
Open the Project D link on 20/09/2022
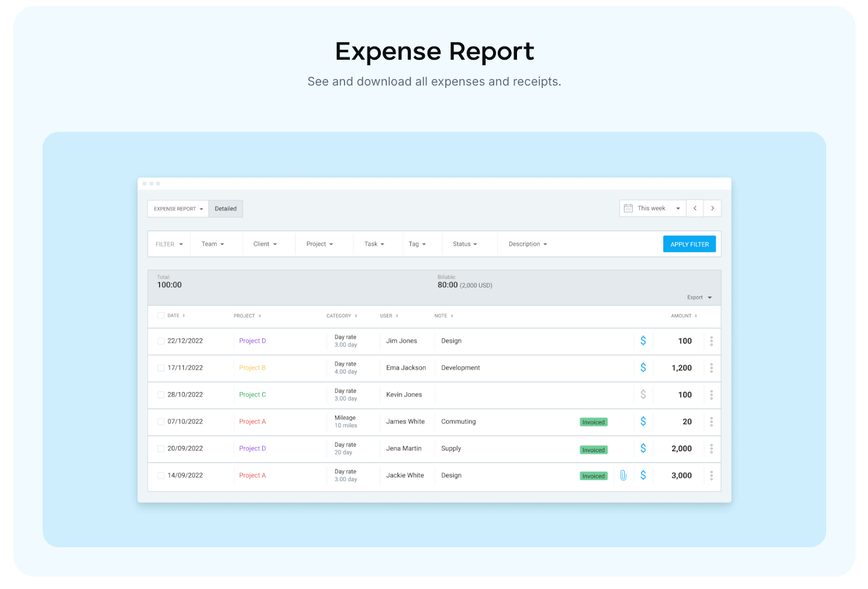(252, 448)
